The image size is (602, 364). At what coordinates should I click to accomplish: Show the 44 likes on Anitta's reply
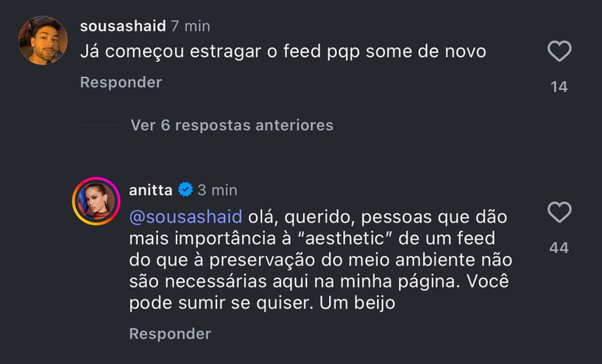pos(559,248)
